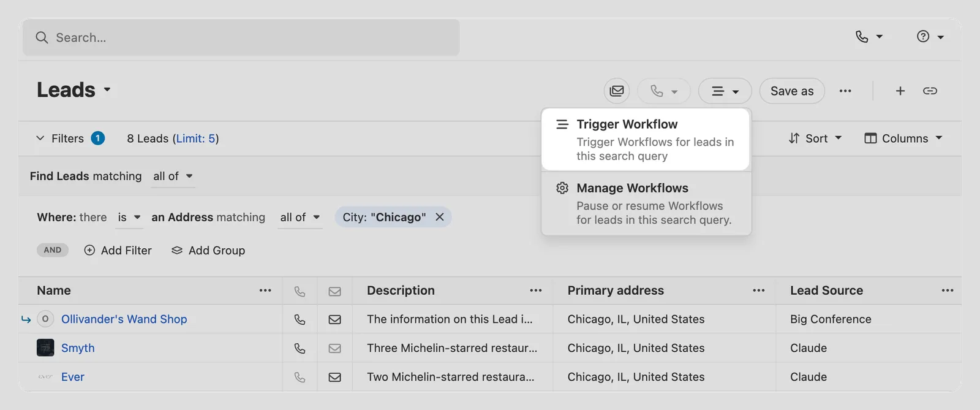Click Add Group
The image size is (980, 410).
[208, 250]
